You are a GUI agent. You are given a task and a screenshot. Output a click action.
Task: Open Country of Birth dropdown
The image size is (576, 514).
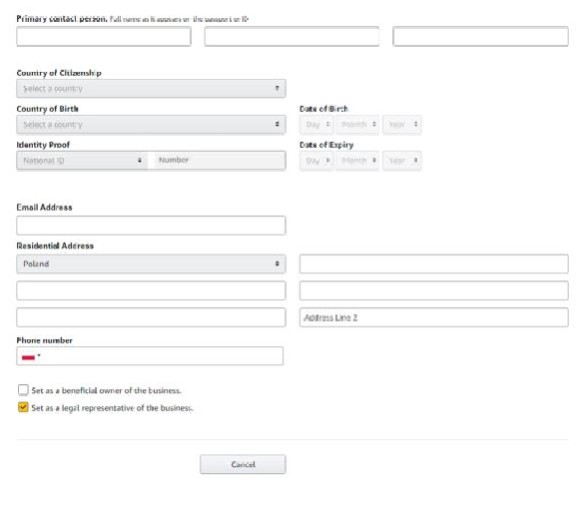151,124
